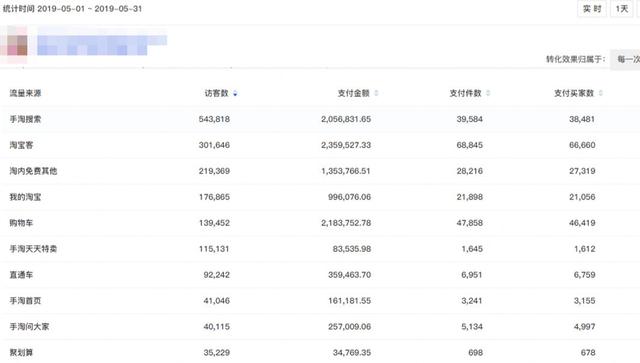The width and height of the screenshot is (640, 363).
Task: Click paid items value 47,858
Action: (x=470, y=223)
